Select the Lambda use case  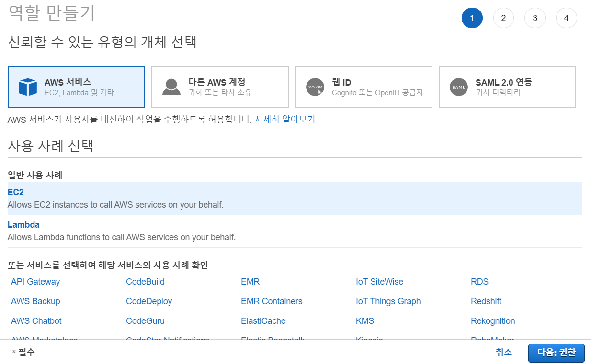click(295, 231)
